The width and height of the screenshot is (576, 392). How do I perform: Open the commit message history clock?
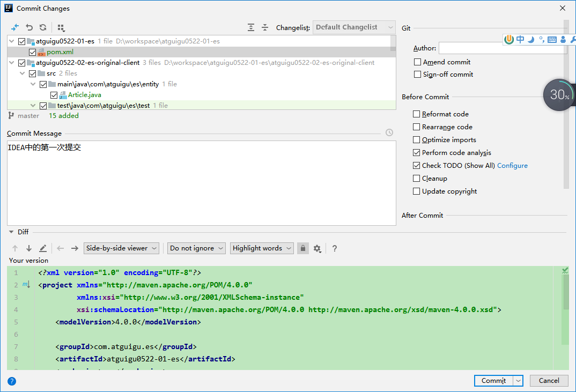coord(389,133)
